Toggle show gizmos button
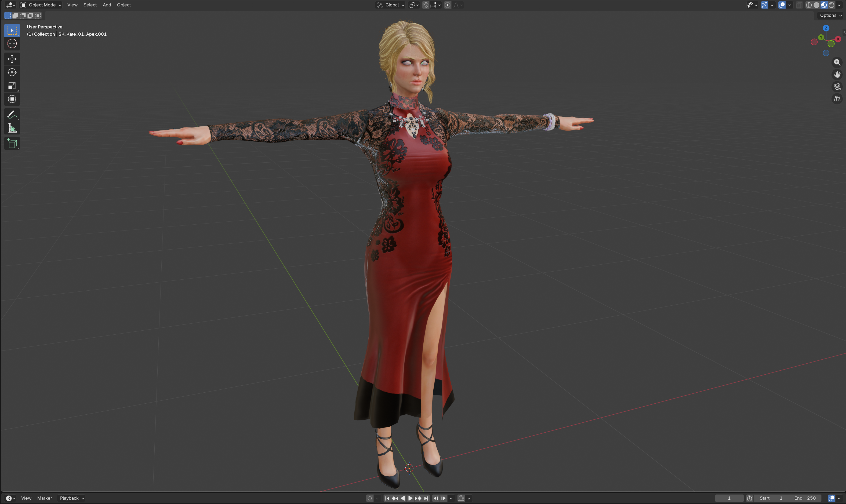 pyautogui.click(x=764, y=5)
